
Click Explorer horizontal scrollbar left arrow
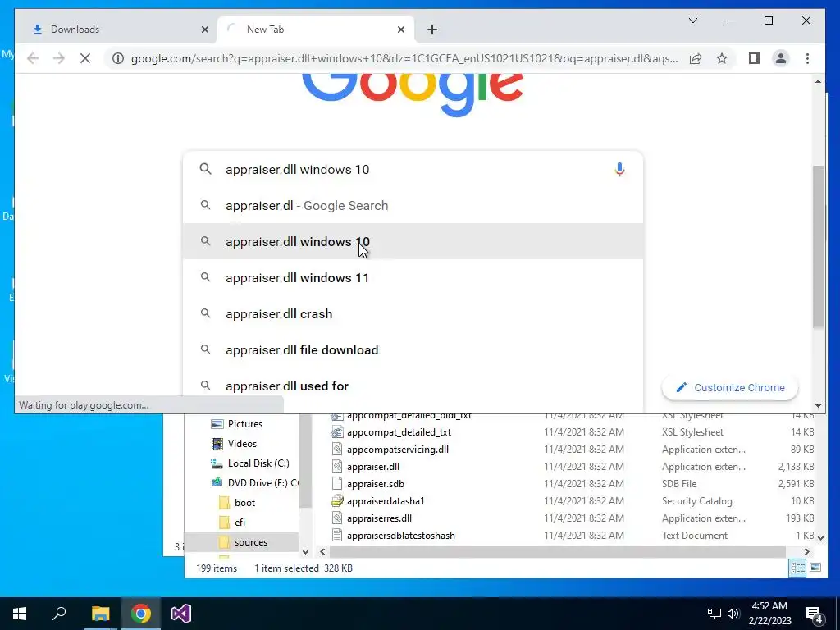[x=322, y=551]
